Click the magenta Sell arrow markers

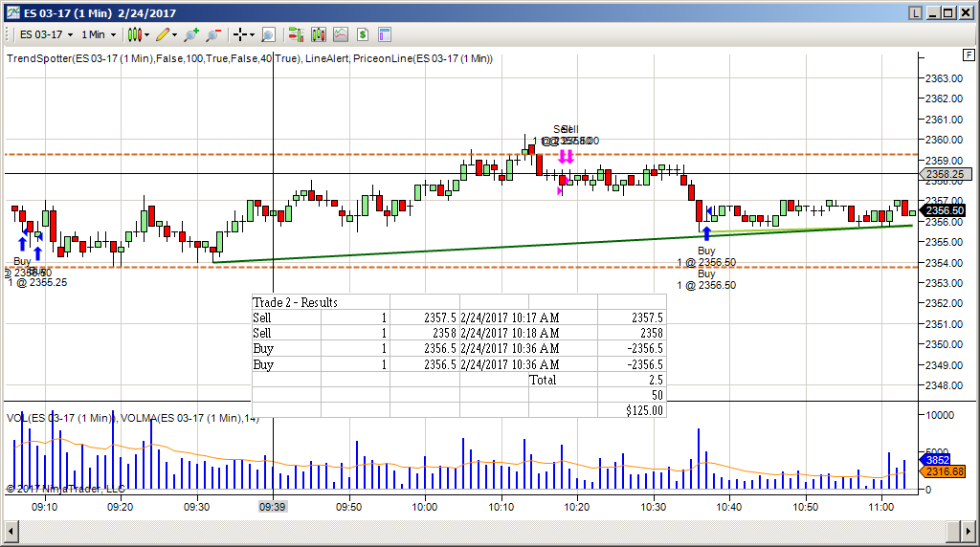(567, 156)
